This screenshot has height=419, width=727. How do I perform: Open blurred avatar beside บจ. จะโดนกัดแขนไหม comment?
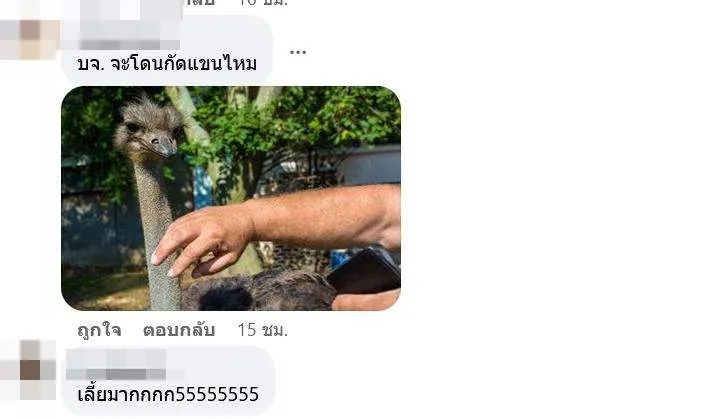tap(29, 39)
